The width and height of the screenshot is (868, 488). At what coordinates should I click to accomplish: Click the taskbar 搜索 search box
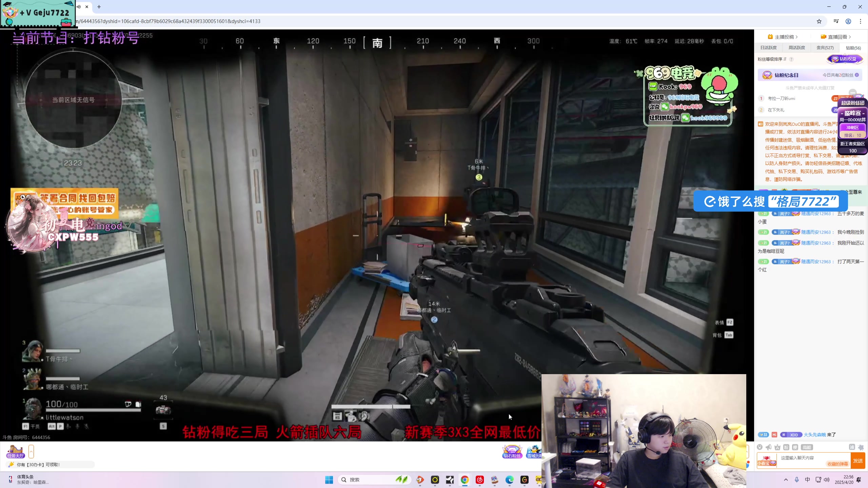(374, 480)
